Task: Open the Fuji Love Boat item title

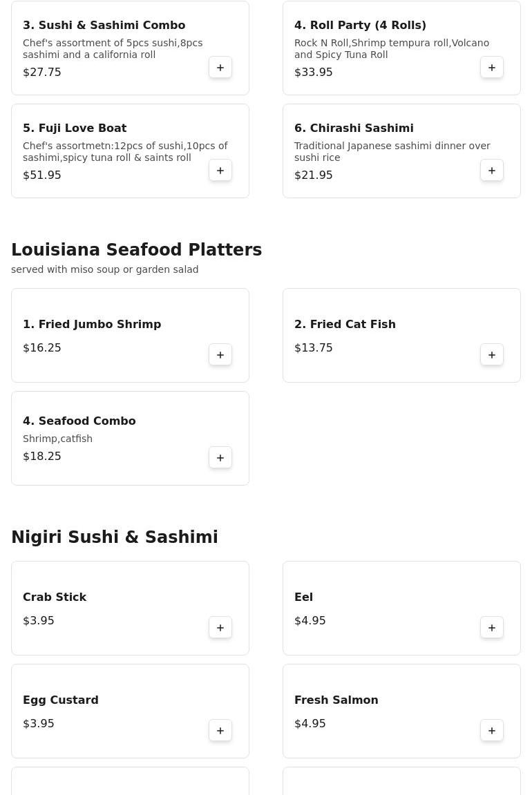Action: point(75,128)
